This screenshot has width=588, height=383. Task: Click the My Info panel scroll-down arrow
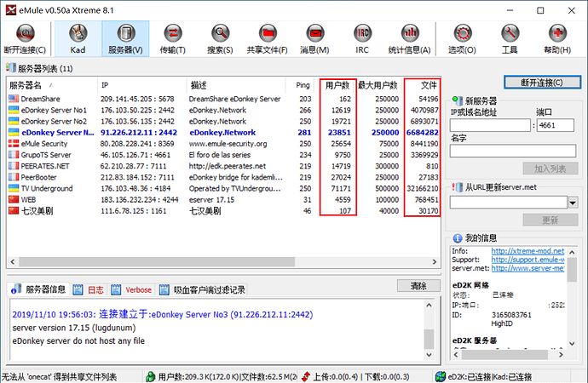tap(572, 343)
